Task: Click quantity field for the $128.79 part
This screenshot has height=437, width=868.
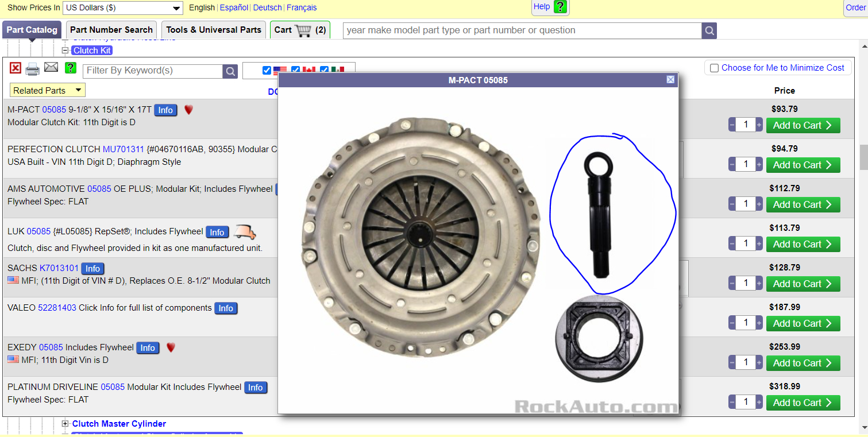Action: coord(746,284)
